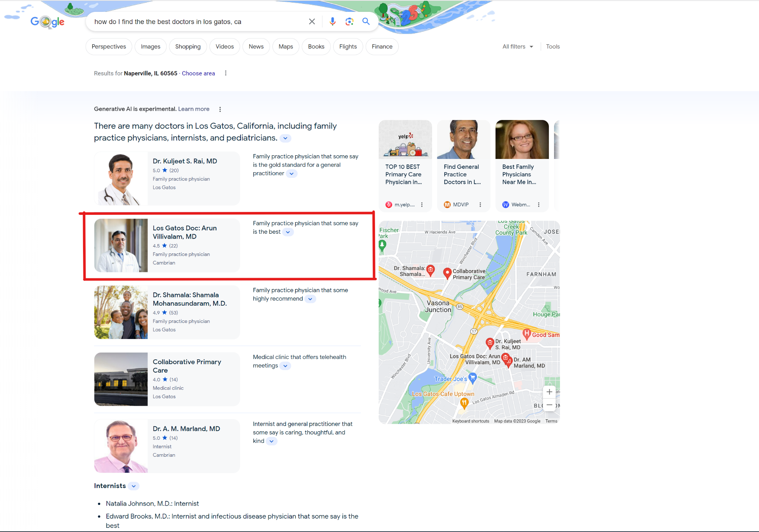The image size is (759, 532).
Task: Zoom in on the map
Action: pyautogui.click(x=549, y=392)
